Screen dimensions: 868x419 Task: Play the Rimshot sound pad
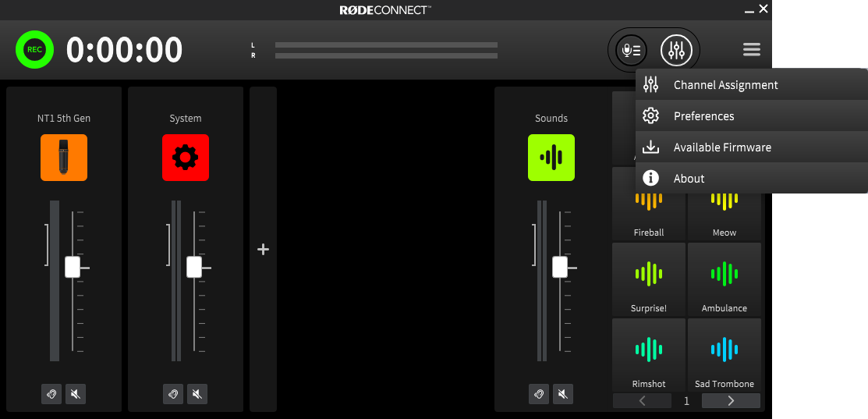649,355
